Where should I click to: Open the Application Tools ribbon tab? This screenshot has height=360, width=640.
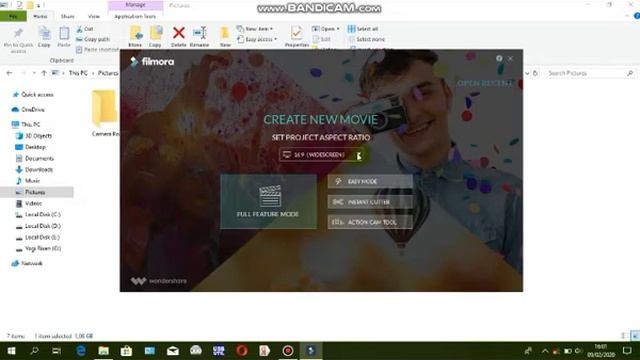pyautogui.click(x=135, y=16)
